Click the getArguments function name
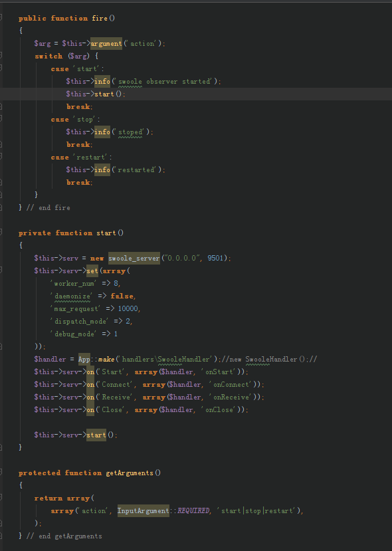Viewport: 392px width, 551px height. tap(130, 473)
